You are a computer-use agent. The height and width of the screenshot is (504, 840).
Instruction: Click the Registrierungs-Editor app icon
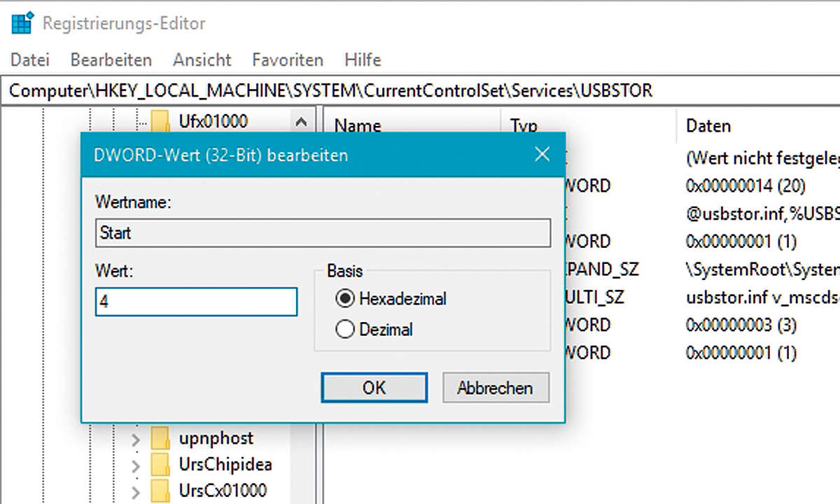tap(24, 22)
